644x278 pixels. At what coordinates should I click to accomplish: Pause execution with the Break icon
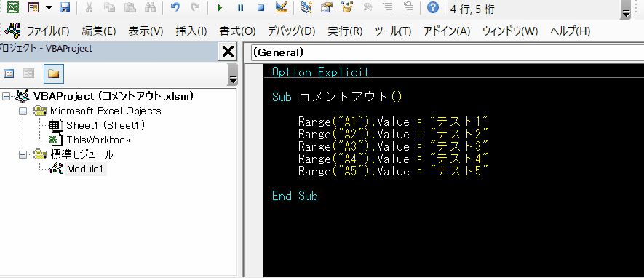[x=241, y=7]
